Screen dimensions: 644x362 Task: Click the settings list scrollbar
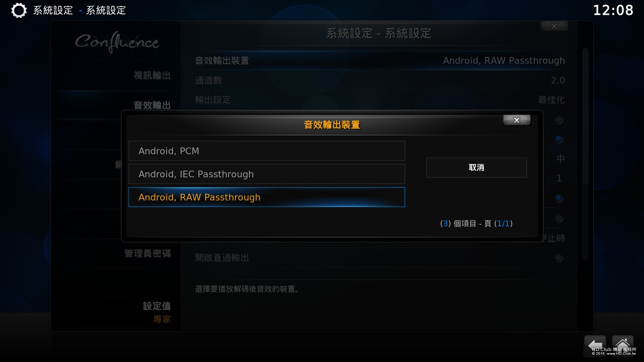(585, 154)
